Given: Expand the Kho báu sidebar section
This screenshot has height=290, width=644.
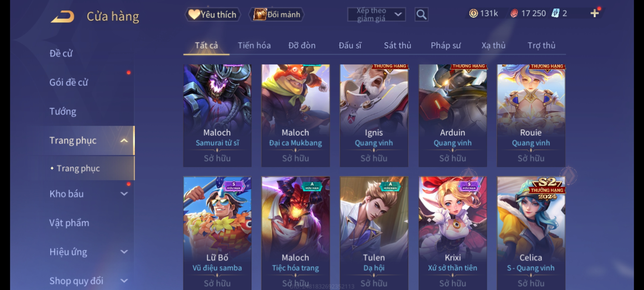Looking at the screenshot, I should [x=124, y=194].
